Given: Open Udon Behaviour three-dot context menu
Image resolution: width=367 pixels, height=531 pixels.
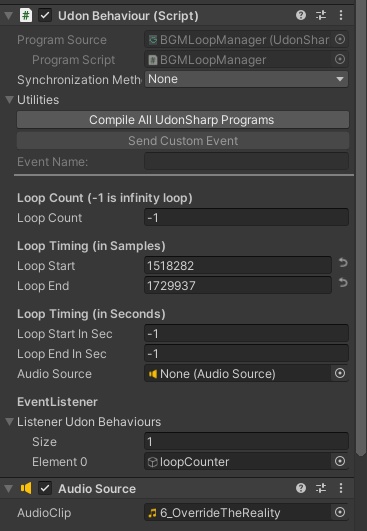Looking at the screenshot, I should point(341,15).
